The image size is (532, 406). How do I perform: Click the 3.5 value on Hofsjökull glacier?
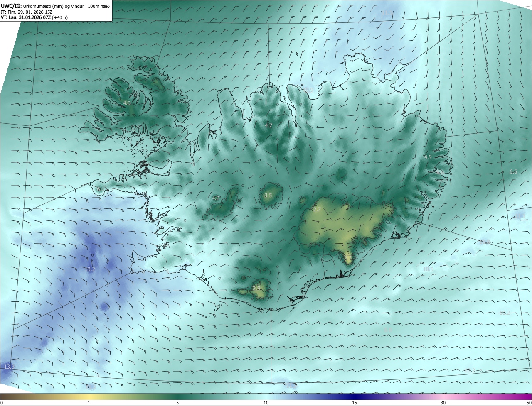pyautogui.click(x=268, y=195)
